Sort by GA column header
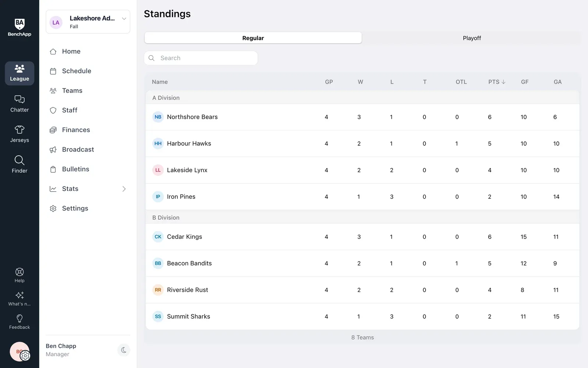This screenshot has width=588, height=368. coord(557,82)
